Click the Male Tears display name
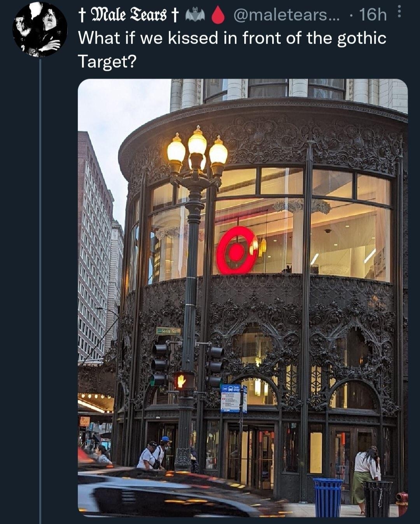Screen dimensions: 420x524 [x=128, y=15]
